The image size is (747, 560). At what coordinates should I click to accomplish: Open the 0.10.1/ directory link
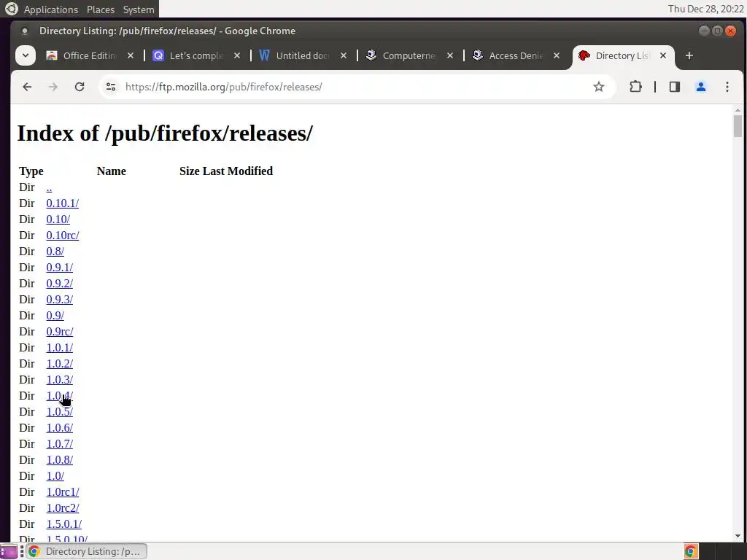pos(63,203)
